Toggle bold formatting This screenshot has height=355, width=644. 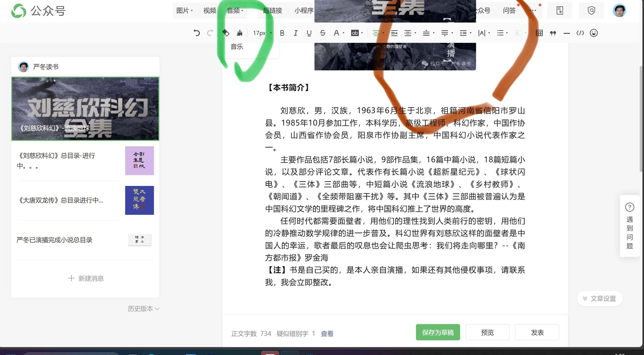click(x=282, y=33)
